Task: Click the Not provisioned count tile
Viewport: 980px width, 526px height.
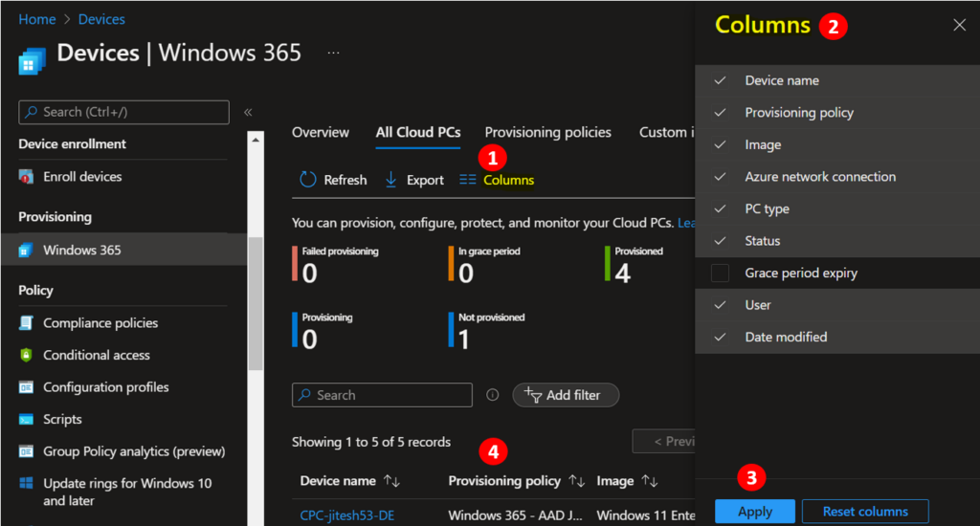Action: point(487,331)
